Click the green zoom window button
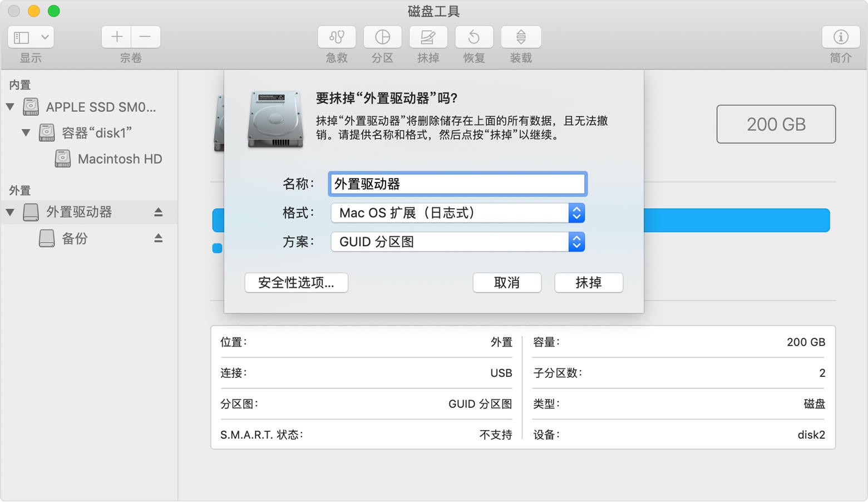 pos(54,11)
